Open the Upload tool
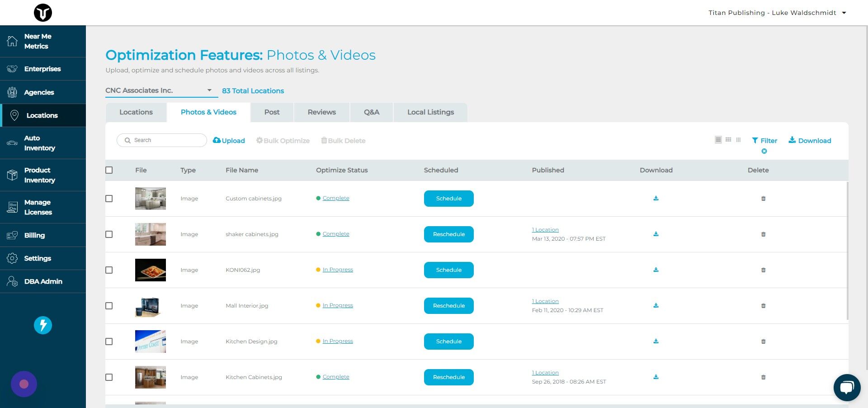The width and height of the screenshot is (868, 408). 228,140
